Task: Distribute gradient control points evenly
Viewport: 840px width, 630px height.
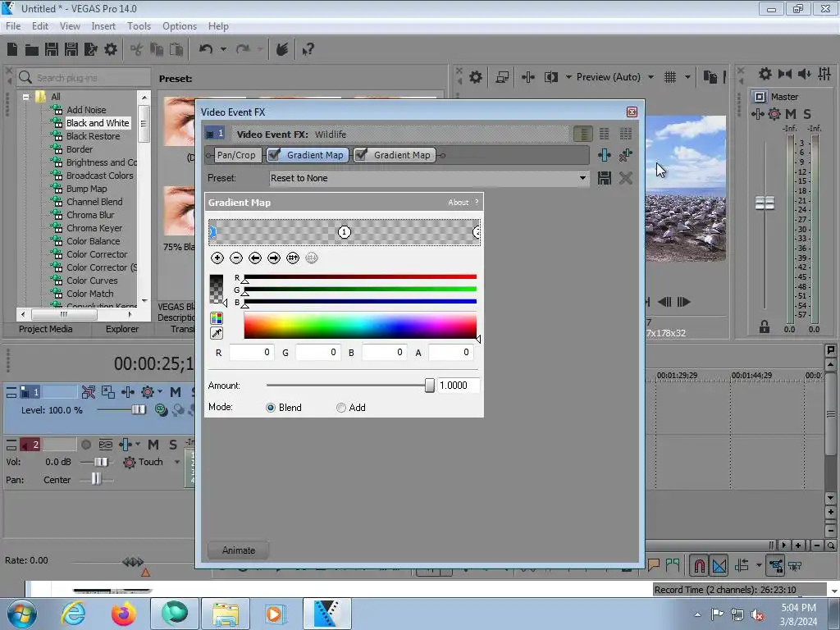Action: [293, 258]
